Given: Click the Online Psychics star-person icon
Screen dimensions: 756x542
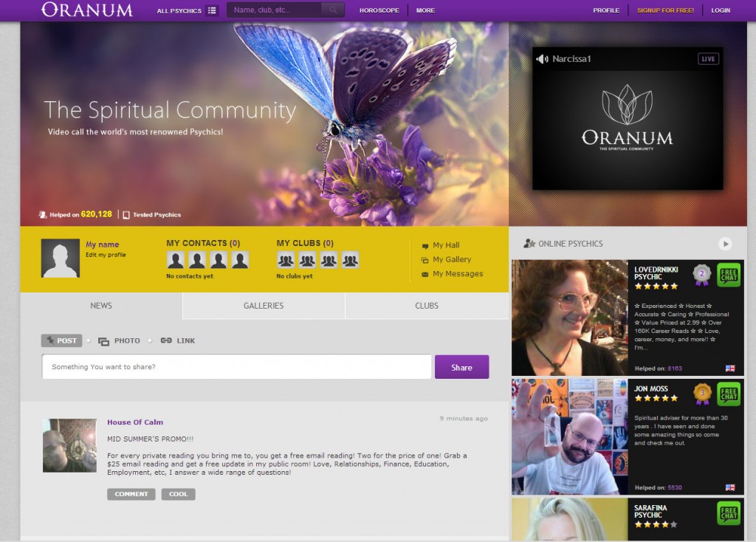Looking at the screenshot, I should click(529, 244).
